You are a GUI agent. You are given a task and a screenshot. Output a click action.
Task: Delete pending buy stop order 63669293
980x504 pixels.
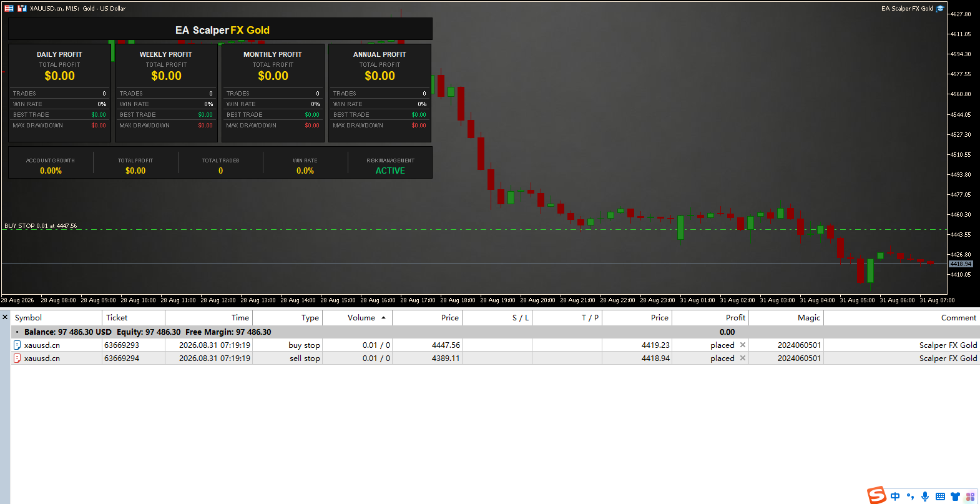point(743,345)
